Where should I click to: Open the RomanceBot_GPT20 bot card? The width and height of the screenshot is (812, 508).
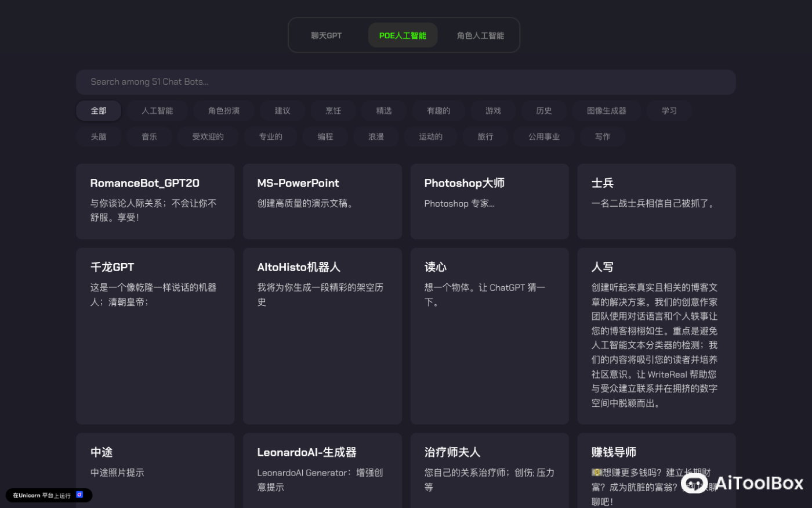pos(155,201)
